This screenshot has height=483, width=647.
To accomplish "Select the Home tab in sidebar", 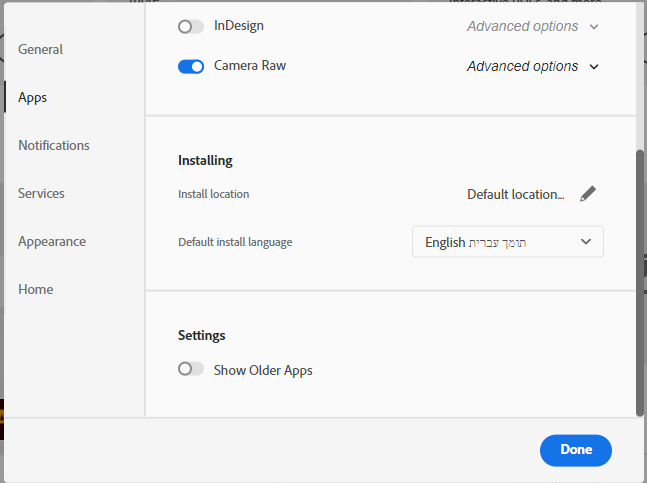I will click(x=36, y=289).
